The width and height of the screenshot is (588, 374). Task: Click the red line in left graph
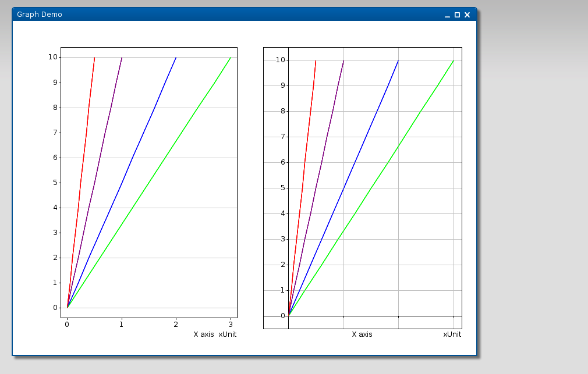(x=81, y=183)
